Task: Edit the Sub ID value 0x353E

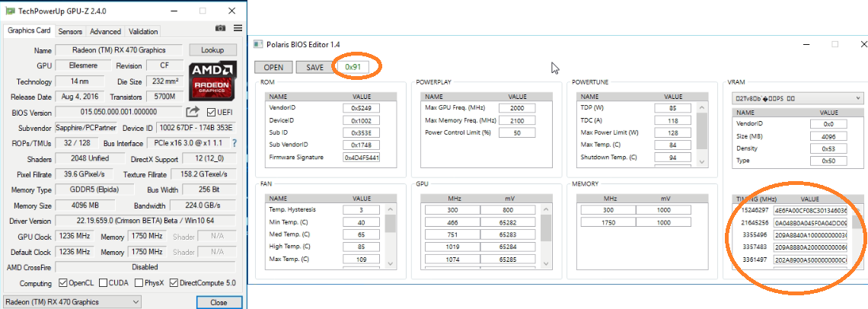Action: click(361, 133)
